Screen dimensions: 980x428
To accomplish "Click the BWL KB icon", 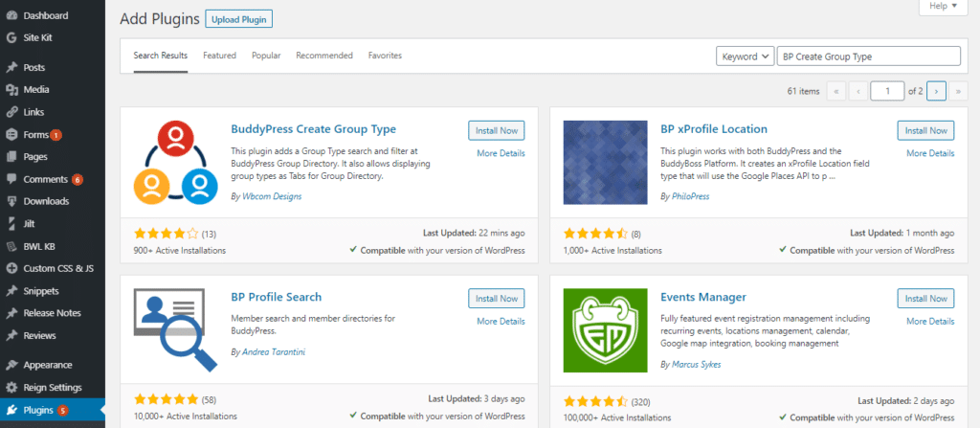I will point(11,246).
